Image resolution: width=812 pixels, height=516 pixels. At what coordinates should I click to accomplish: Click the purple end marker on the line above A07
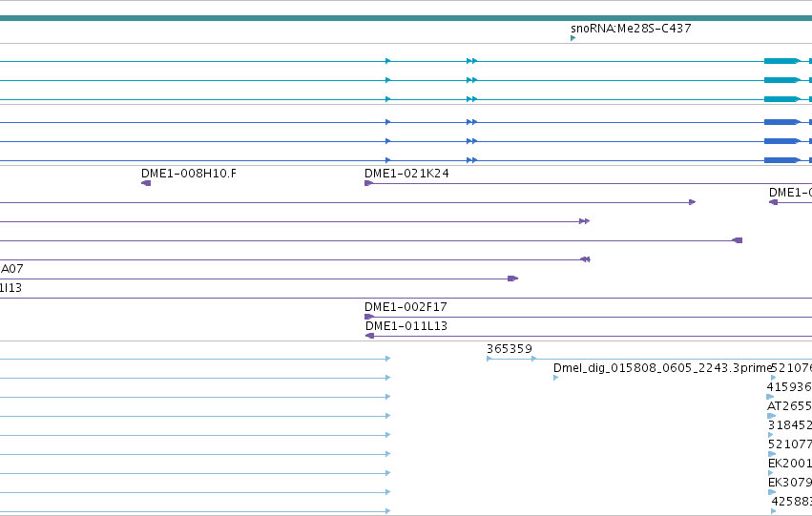click(585, 259)
